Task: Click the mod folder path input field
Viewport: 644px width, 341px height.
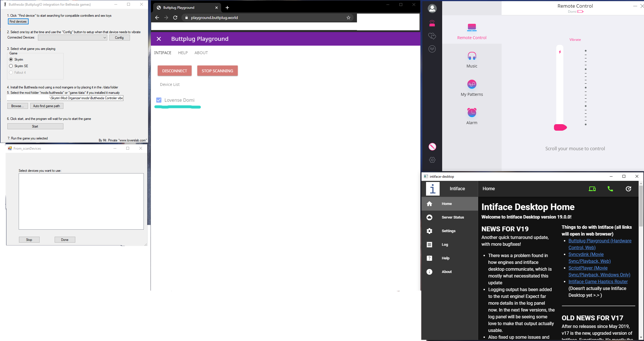Action: pos(65,98)
